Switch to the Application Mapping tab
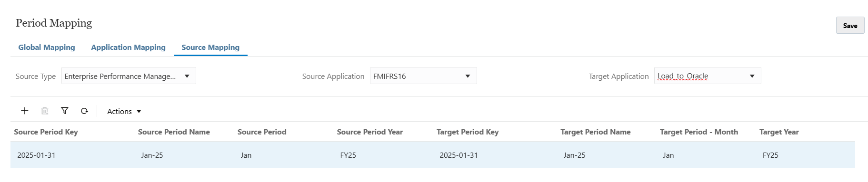Screen dimensions: 868x182 pyautogui.click(x=128, y=47)
